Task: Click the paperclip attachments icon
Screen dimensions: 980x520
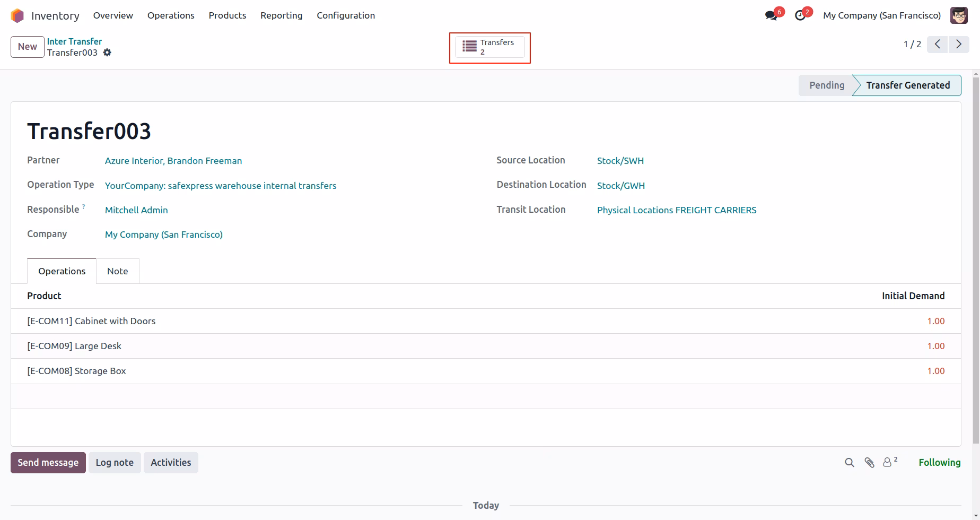Action: (x=869, y=463)
